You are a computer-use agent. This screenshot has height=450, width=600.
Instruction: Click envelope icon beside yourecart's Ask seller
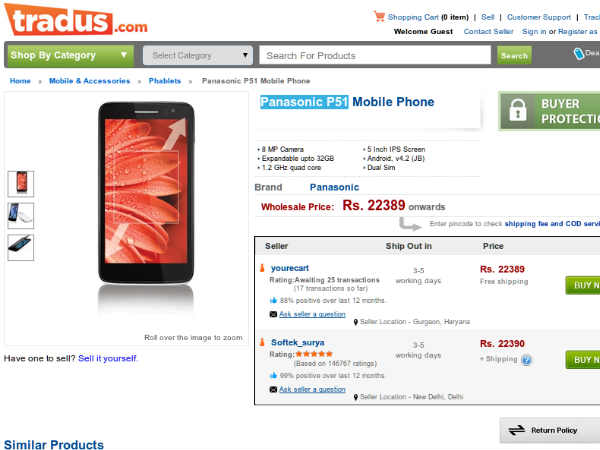coord(273,314)
